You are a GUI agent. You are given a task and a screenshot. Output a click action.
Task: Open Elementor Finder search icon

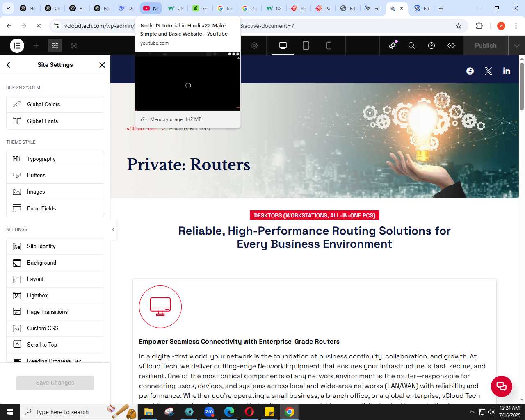[412, 46]
